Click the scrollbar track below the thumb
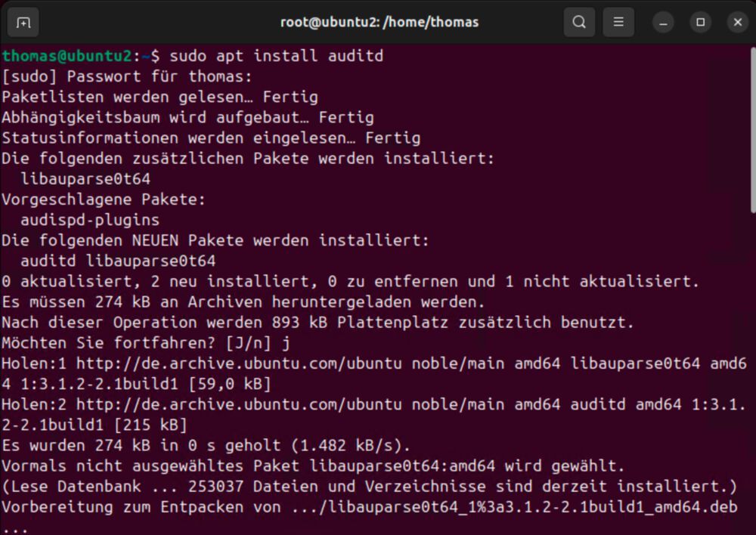756x535 pixels. pyautogui.click(x=753, y=371)
